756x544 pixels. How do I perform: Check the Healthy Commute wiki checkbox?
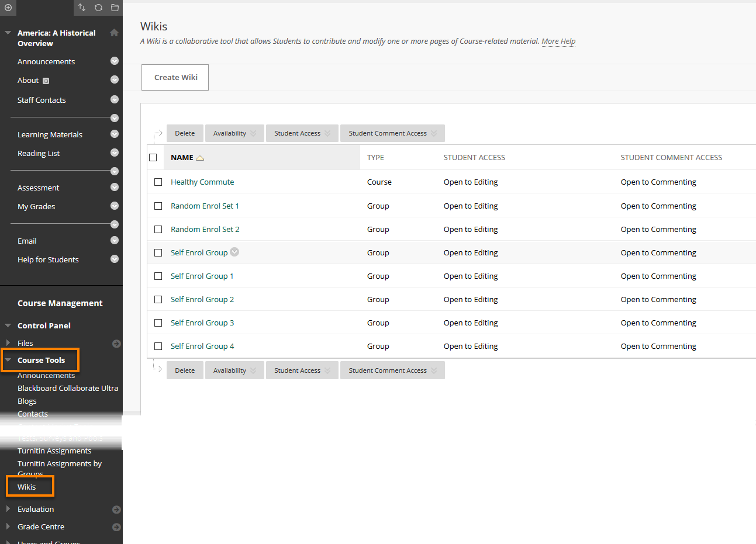[158, 182]
